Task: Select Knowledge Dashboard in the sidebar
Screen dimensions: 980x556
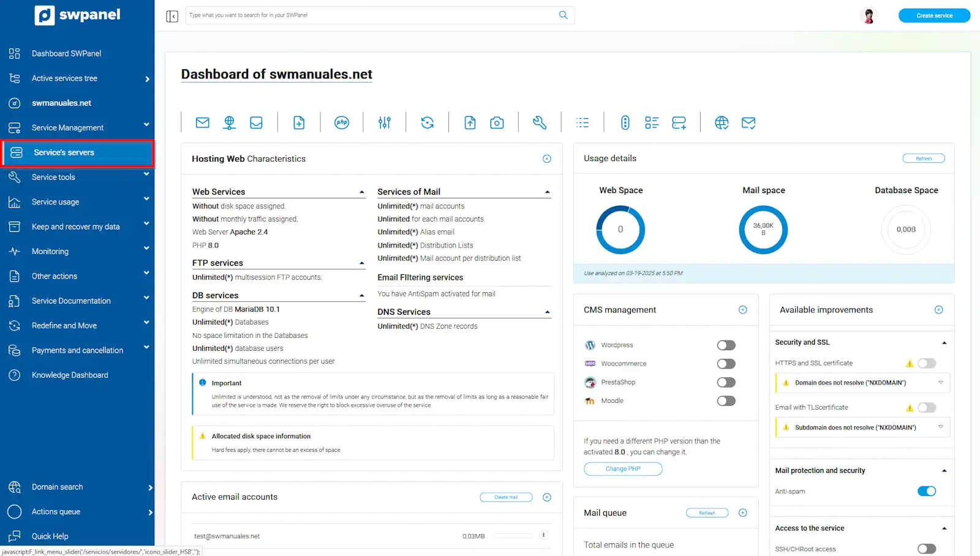Action: [x=70, y=375]
